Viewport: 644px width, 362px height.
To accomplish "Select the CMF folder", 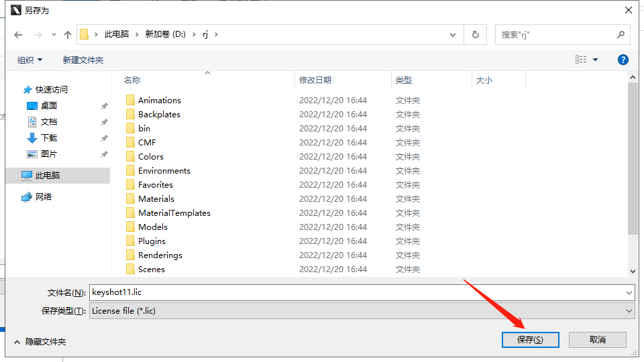I will pos(147,142).
